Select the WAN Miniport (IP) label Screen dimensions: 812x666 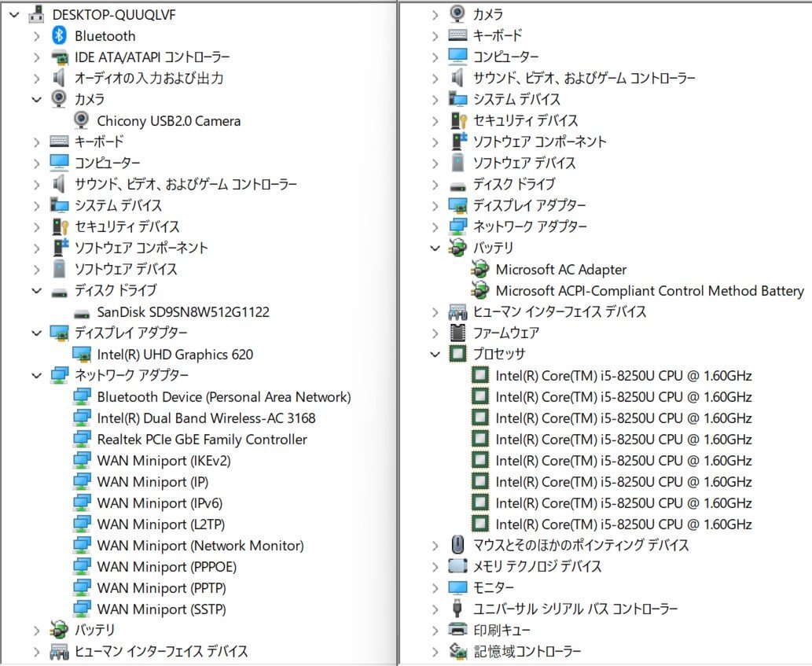152,482
